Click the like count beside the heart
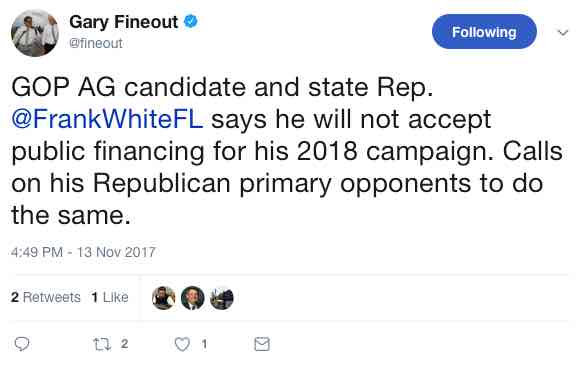The image size is (582, 373). [204, 344]
